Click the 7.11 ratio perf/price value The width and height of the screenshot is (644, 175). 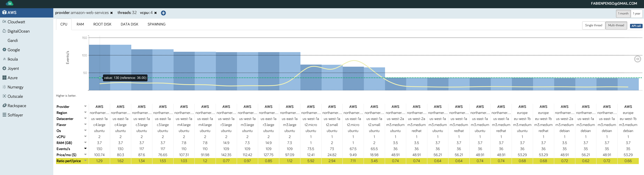353,161
